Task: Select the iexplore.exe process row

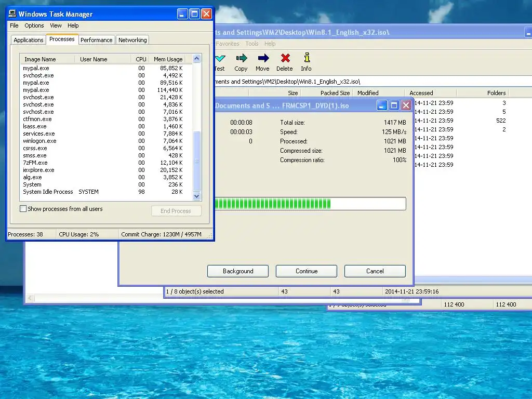Action: [x=106, y=170]
